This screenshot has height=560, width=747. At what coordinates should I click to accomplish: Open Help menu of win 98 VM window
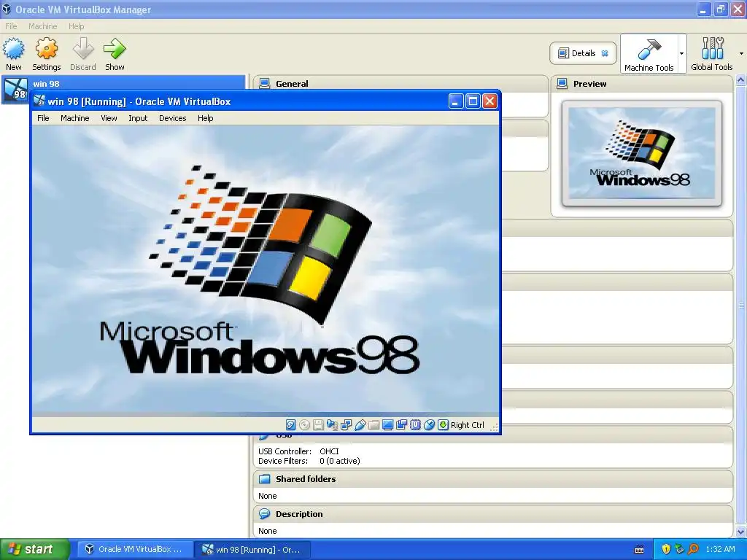tap(205, 118)
